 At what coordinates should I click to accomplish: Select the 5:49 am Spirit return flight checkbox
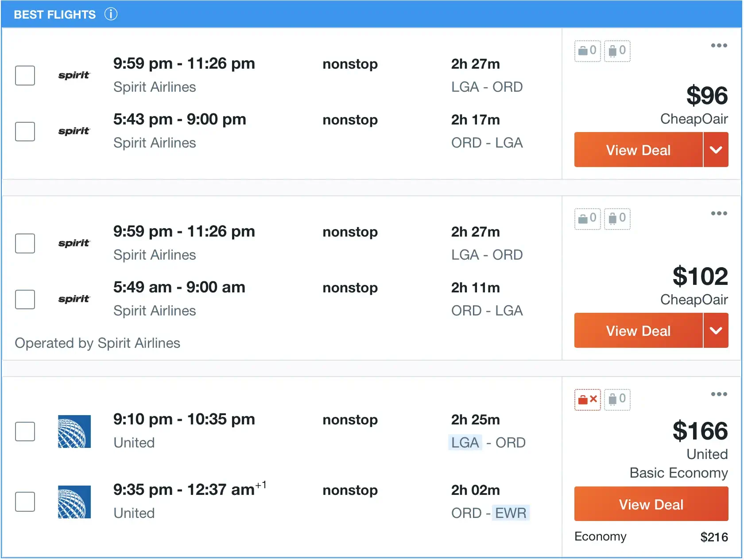click(x=25, y=299)
